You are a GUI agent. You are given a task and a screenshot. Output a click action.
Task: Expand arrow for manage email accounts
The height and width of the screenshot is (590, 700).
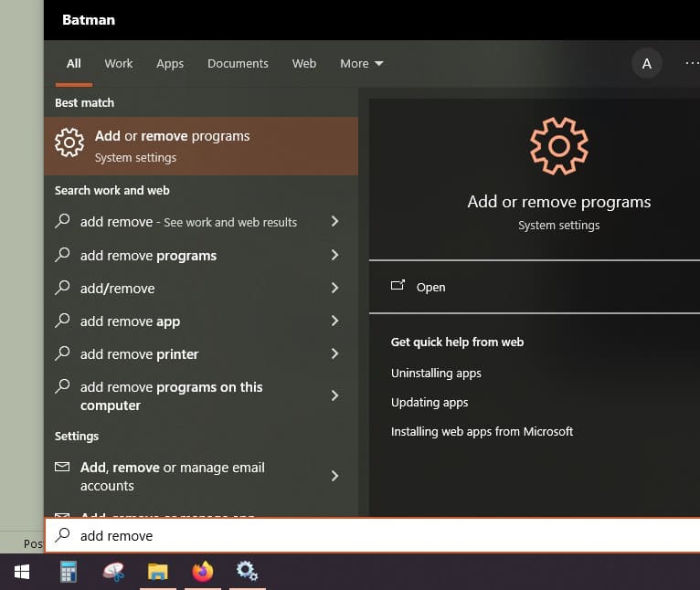point(334,476)
